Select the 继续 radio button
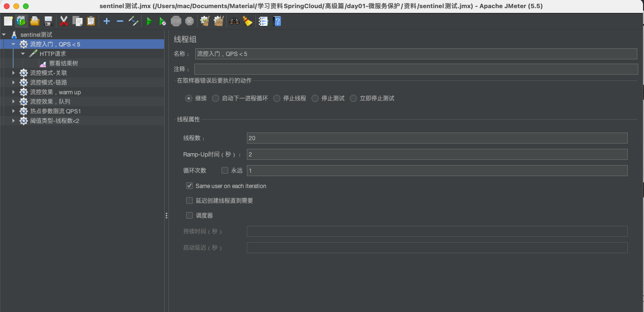 (189, 98)
